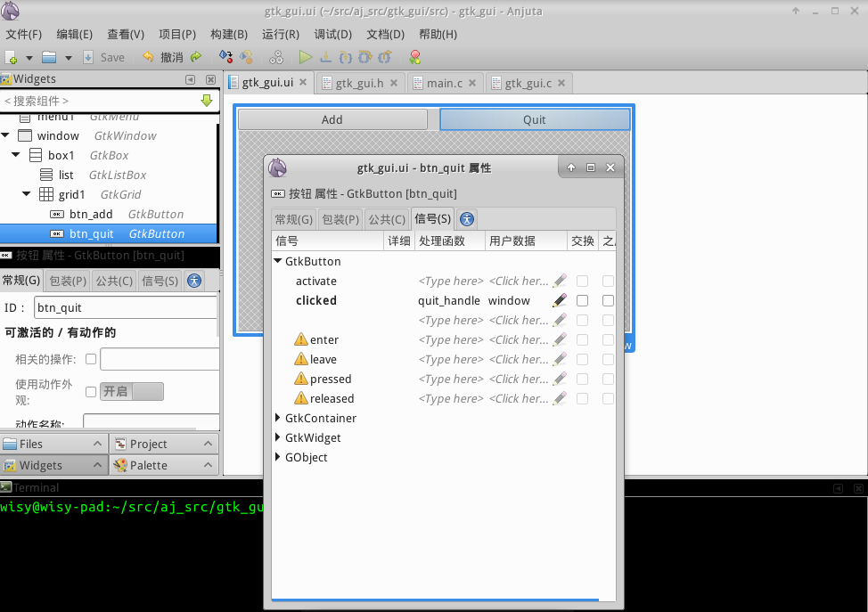Toggle swap checkbox on the clicked row
The image size is (868, 612).
tap(582, 300)
